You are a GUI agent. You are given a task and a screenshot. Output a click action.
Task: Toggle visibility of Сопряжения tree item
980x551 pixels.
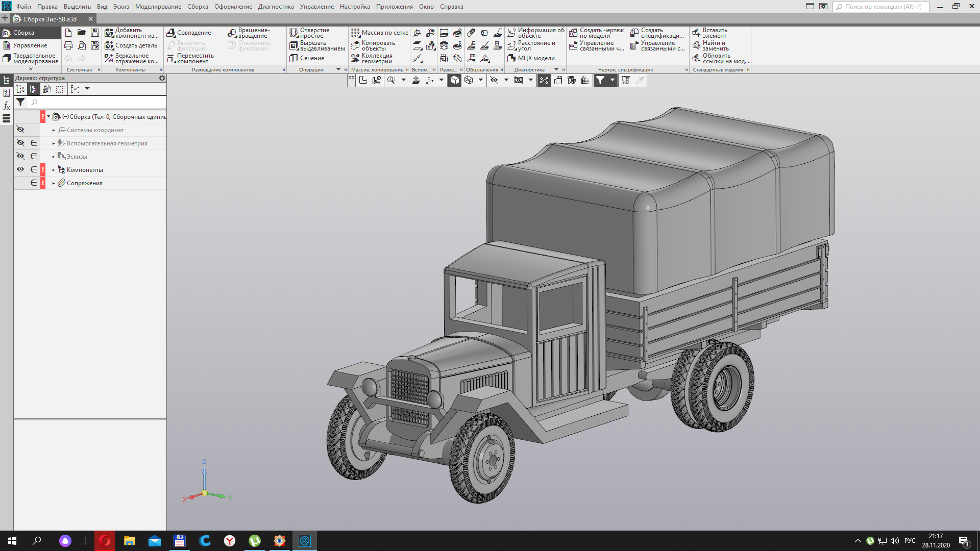(19, 182)
